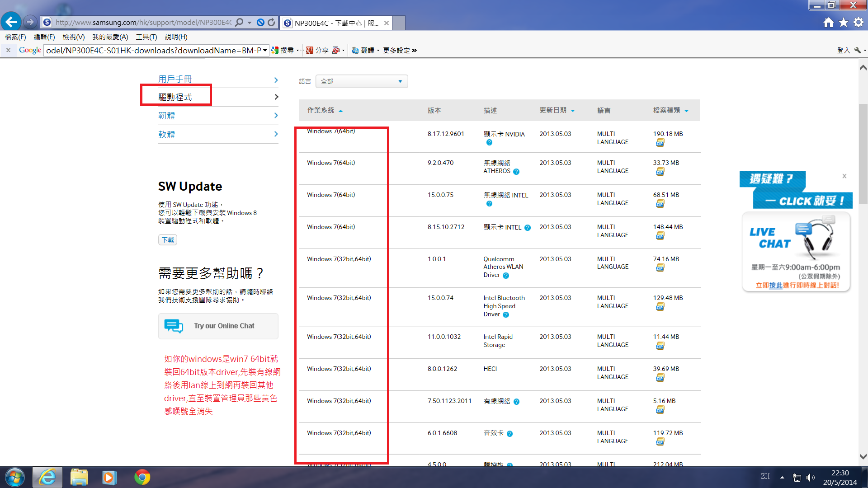Click the browser address bar URL field
This screenshot has width=868, height=488.
(x=143, y=22)
